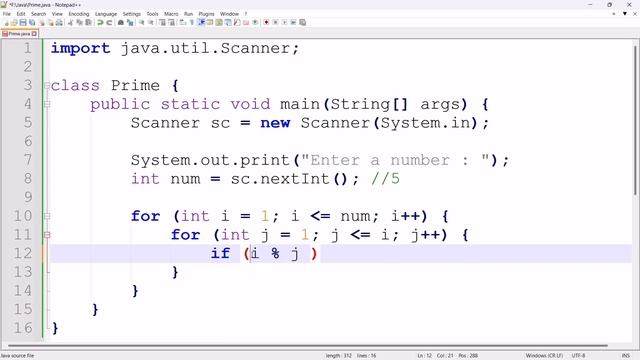
Task: Open the Macro menu
Action: tap(171, 14)
